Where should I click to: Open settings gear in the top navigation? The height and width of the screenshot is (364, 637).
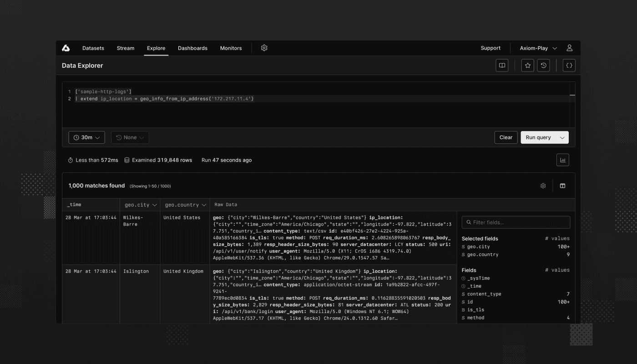(264, 48)
